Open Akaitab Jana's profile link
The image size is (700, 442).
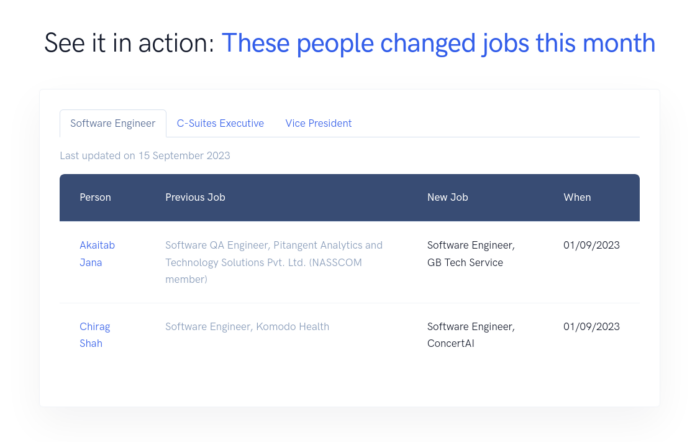tap(97, 254)
